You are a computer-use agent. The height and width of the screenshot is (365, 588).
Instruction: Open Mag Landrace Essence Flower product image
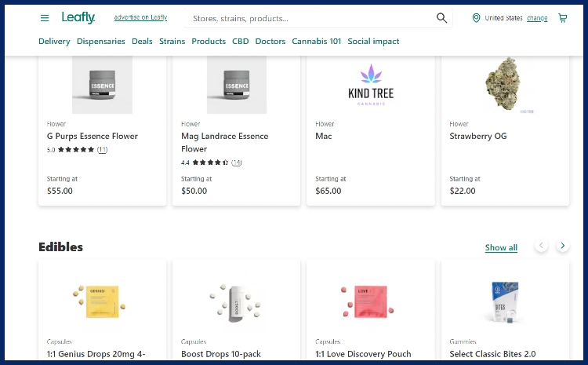click(237, 85)
